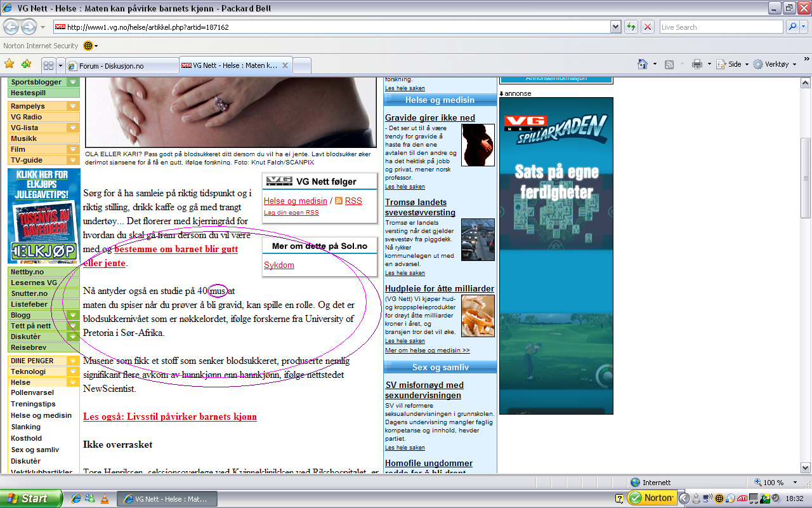Viewport: 812px width, 508px height.
Task: Click the browser Forward arrow button
Action: pyautogui.click(x=29, y=27)
